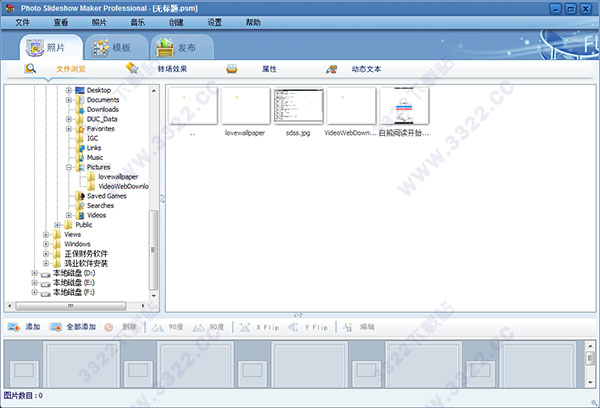Open the 设置 menu
This screenshot has width=600, height=408.
pyautogui.click(x=215, y=23)
